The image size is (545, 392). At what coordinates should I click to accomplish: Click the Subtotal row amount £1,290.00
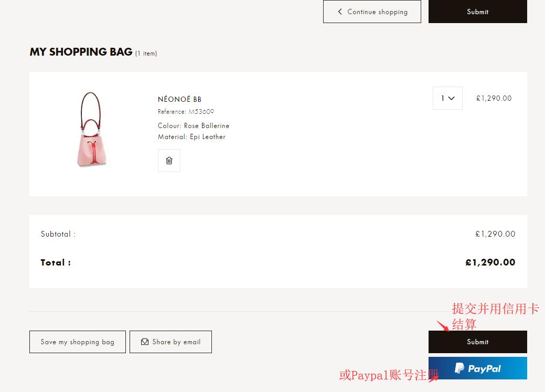coord(495,234)
